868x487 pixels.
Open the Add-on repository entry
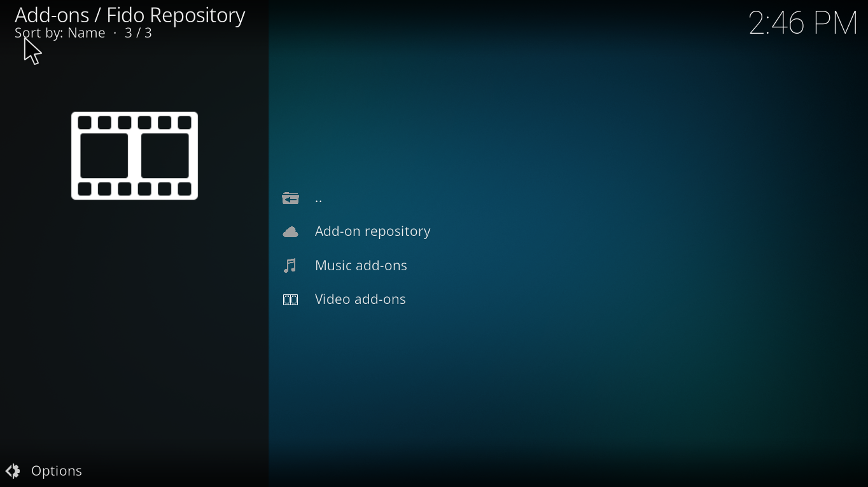coord(373,231)
